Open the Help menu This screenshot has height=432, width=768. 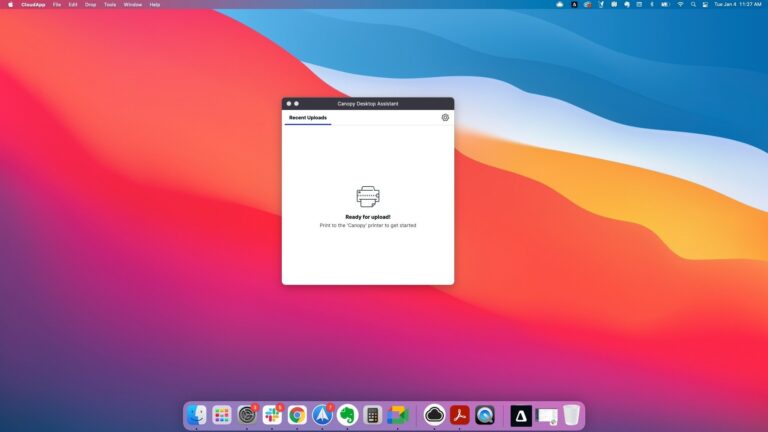pos(155,4)
